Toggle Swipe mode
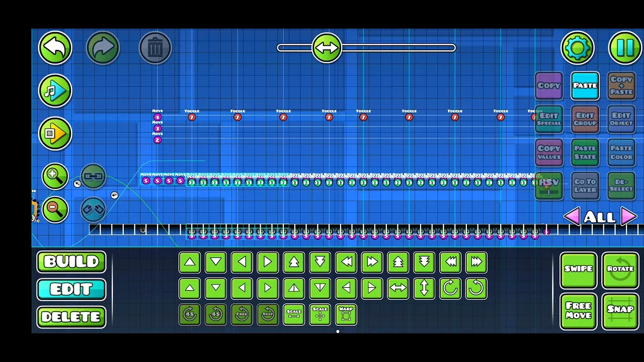The width and height of the screenshot is (644, 362). pyautogui.click(x=578, y=270)
